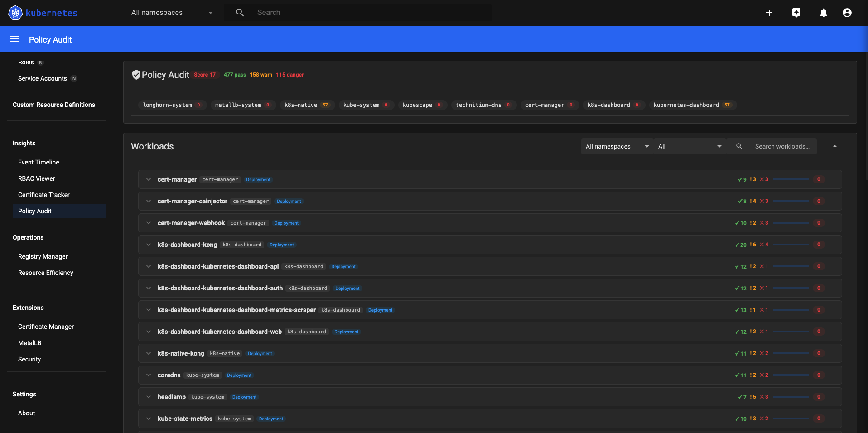The height and width of the screenshot is (433, 868).
Task: Select Policy Audit in the sidebar
Action: coord(59,211)
